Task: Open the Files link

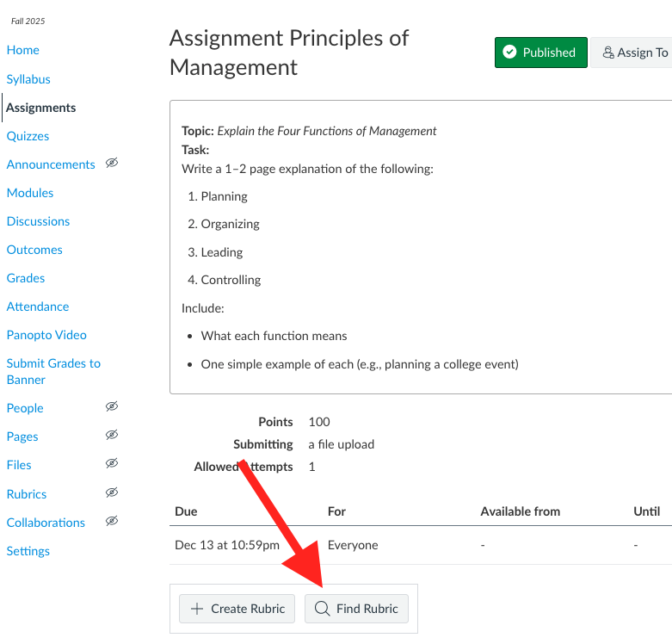Action: tap(19, 465)
